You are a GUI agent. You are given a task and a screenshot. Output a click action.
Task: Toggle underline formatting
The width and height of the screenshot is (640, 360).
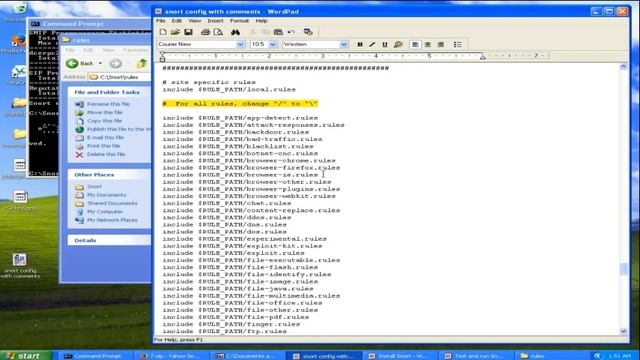(x=385, y=44)
